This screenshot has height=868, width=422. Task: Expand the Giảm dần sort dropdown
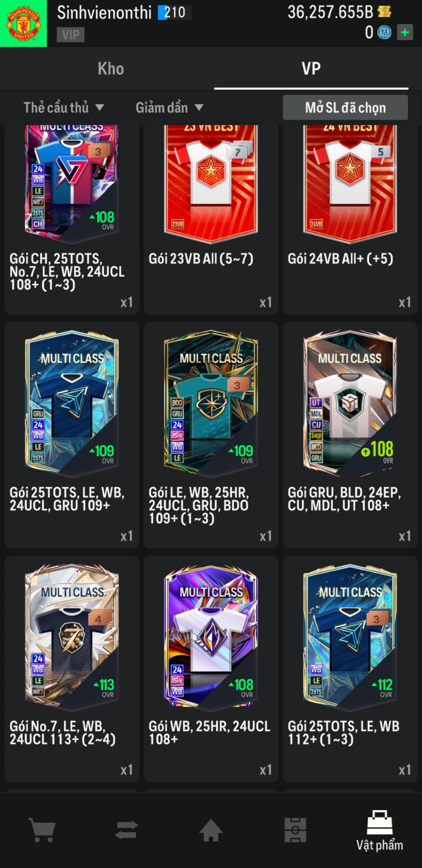pos(170,108)
